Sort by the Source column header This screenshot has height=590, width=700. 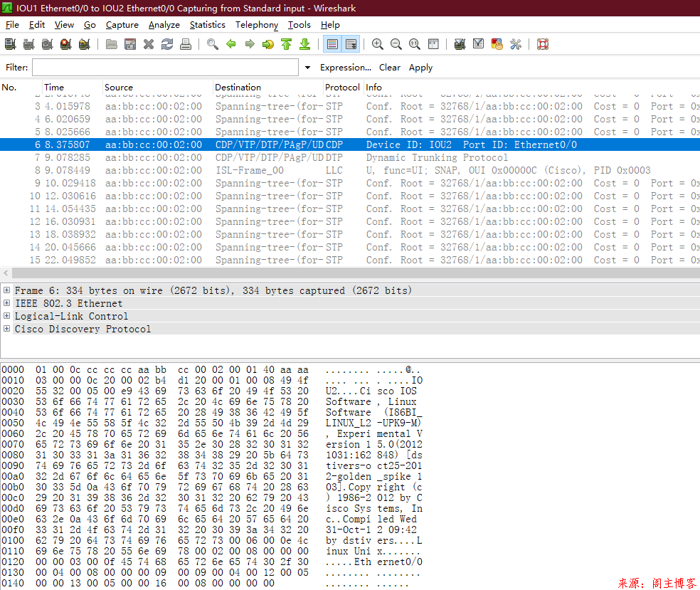tap(158, 87)
